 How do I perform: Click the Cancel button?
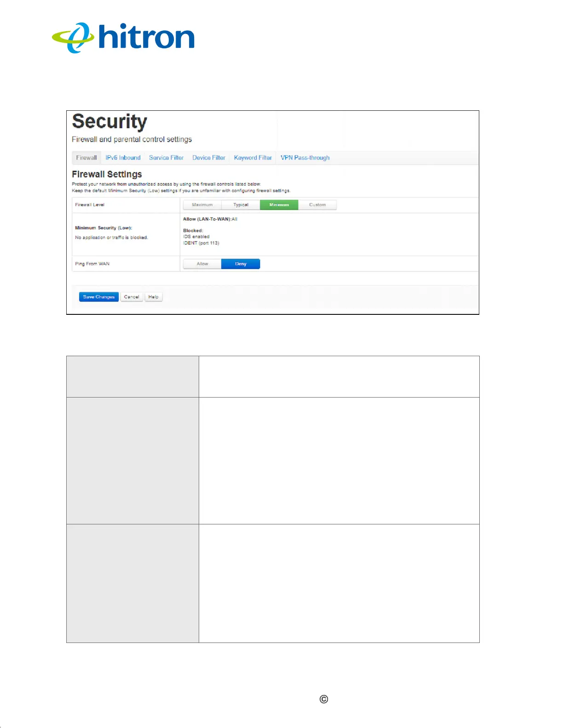click(132, 297)
